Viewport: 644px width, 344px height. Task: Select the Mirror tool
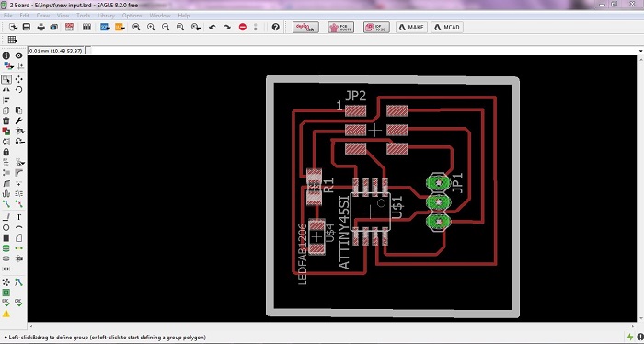click(6, 89)
